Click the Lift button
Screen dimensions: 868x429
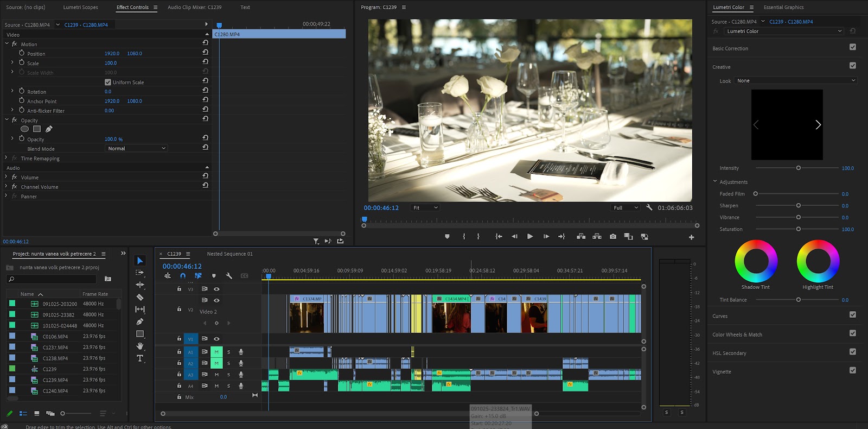pos(581,237)
